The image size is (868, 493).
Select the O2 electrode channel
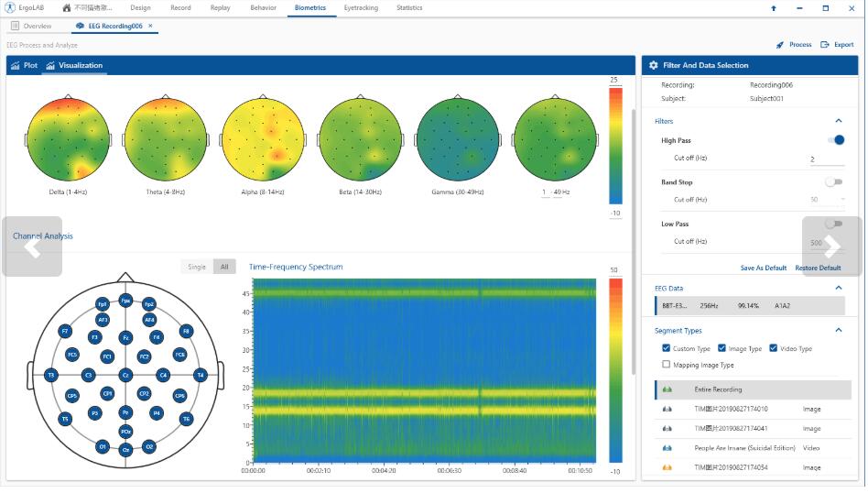(x=149, y=446)
